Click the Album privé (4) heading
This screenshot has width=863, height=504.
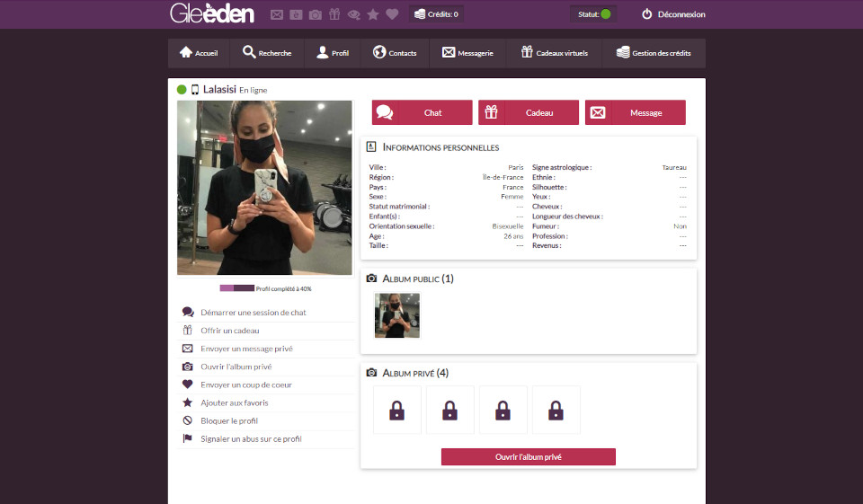coord(415,373)
